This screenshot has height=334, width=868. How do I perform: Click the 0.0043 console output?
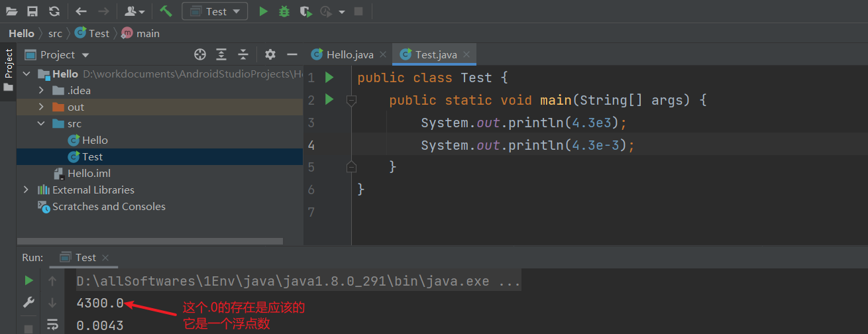100,325
